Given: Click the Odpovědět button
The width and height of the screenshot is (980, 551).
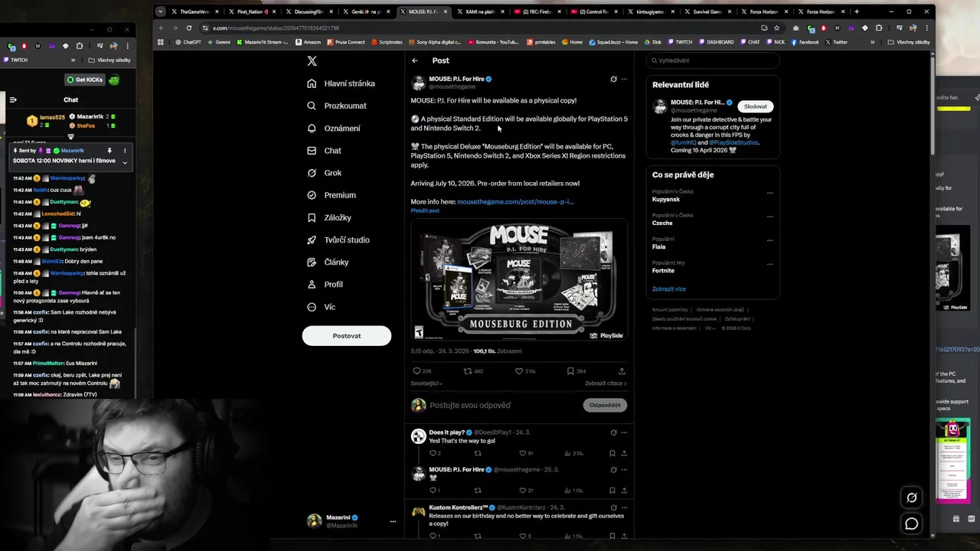Looking at the screenshot, I should 605,405.
